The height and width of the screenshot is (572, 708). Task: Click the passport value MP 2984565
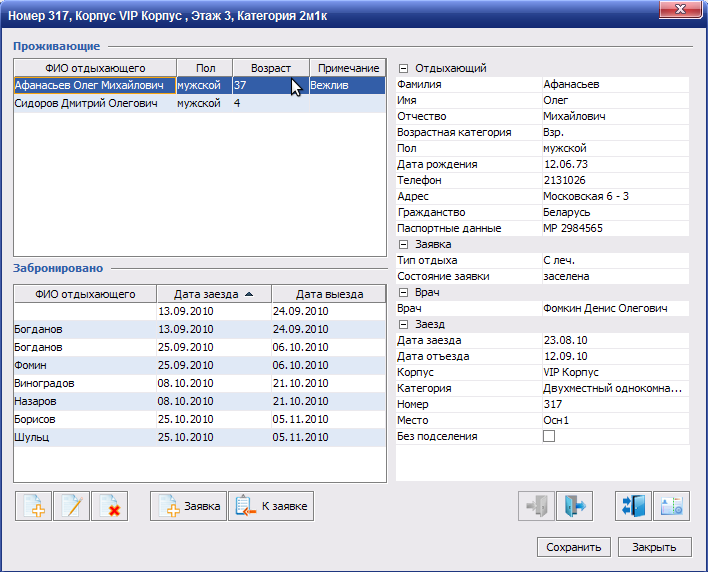(616, 228)
